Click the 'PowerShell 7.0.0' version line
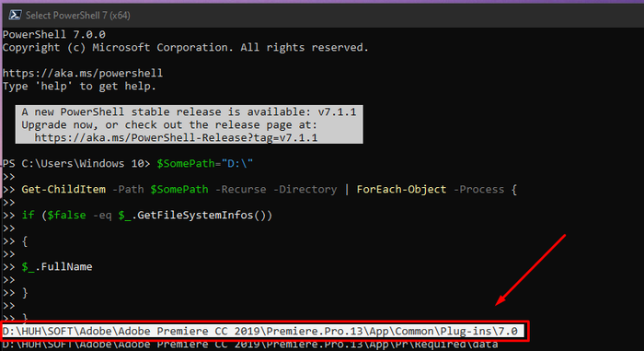This screenshot has height=351, width=644. tap(53, 35)
